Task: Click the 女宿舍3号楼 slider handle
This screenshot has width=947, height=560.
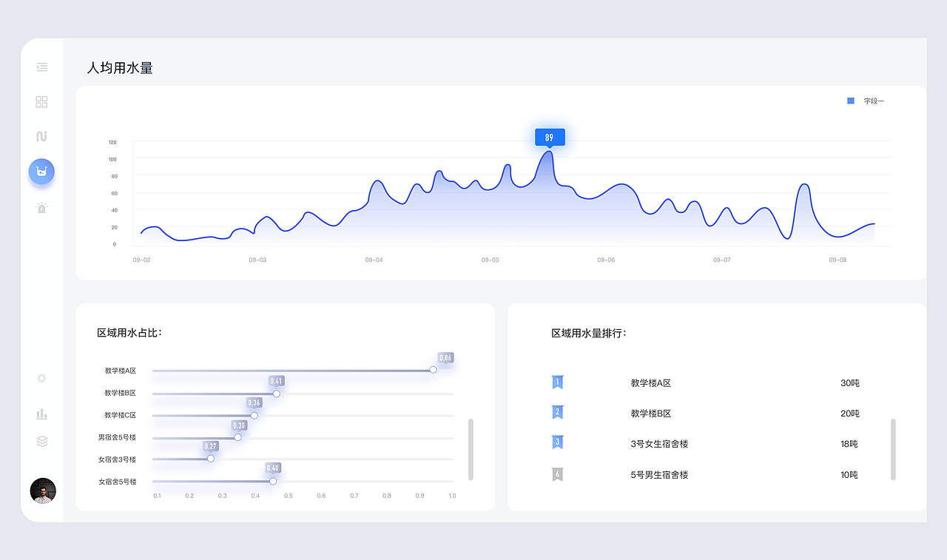Action: [x=210, y=459]
